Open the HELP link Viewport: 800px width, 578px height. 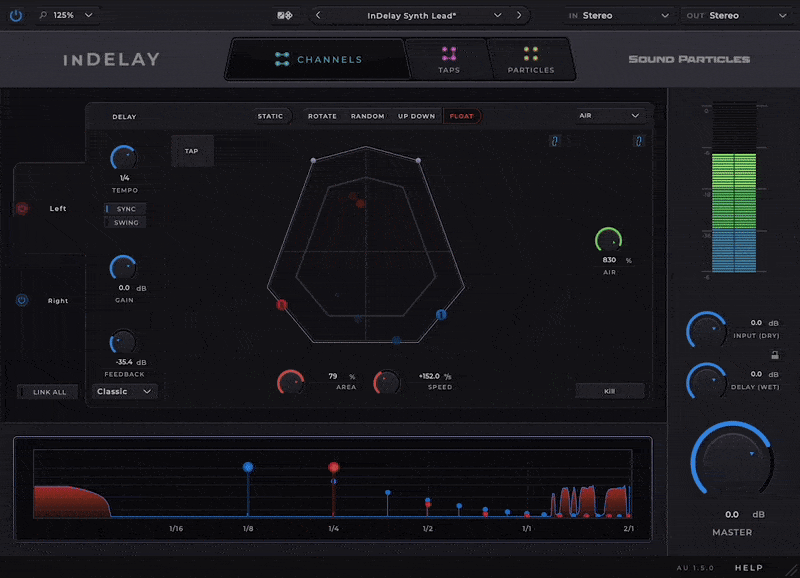pos(748,568)
